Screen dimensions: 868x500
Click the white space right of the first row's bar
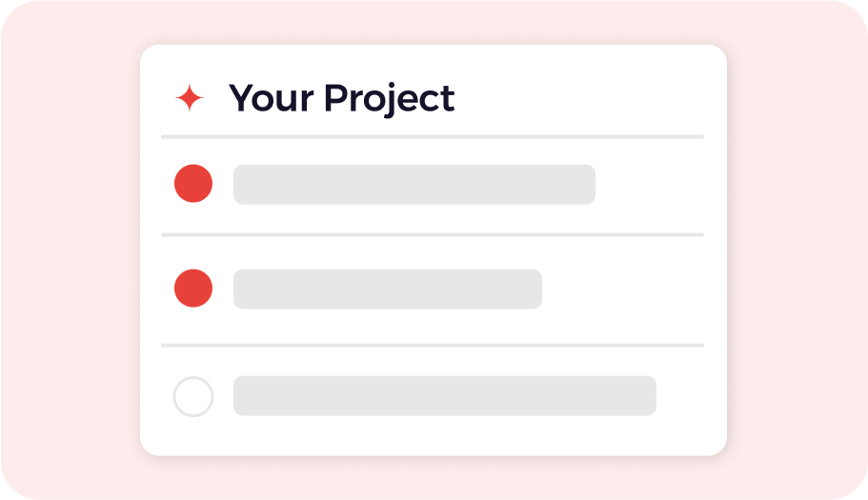pos(650,184)
